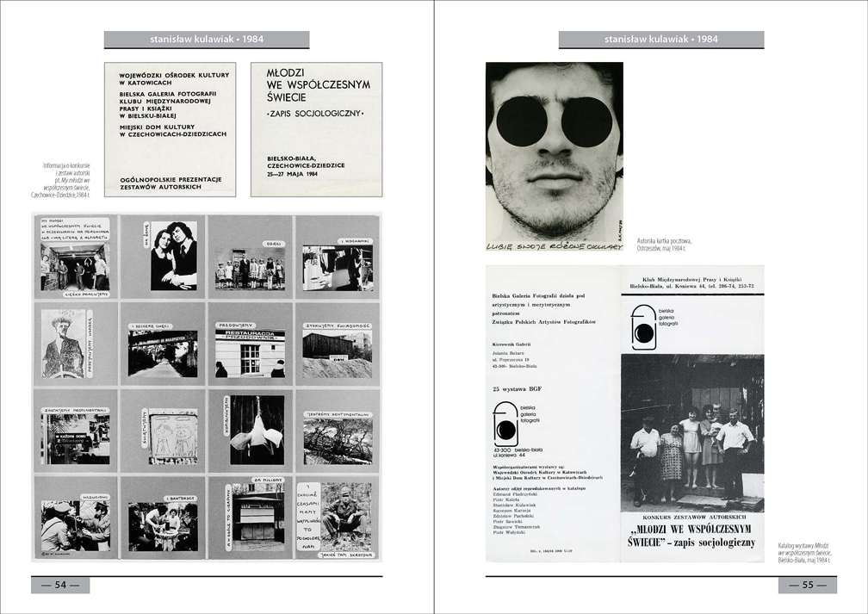The image size is (868, 614).
Task: Click the children's drawing photo in grid
Action: pyautogui.click(x=173, y=437)
